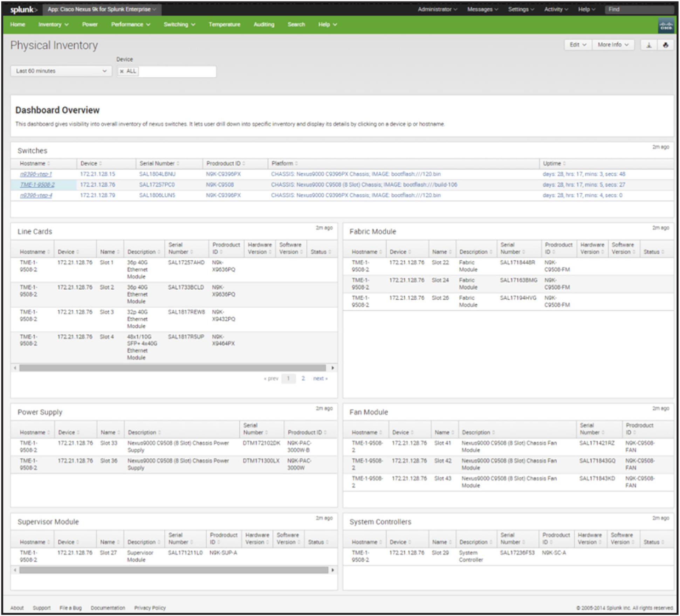Click the Device filter input field
The height and width of the screenshot is (616, 680).
(x=167, y=71)
